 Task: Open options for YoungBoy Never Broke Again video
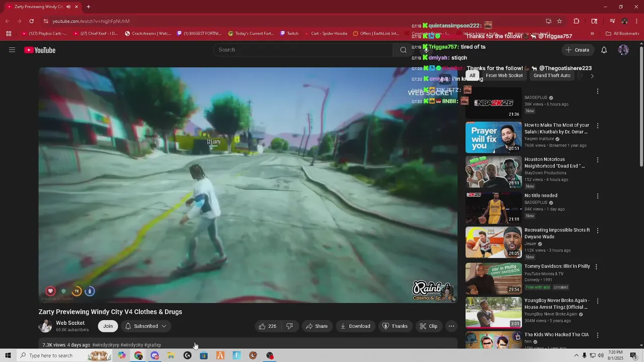tap(598, 301)
